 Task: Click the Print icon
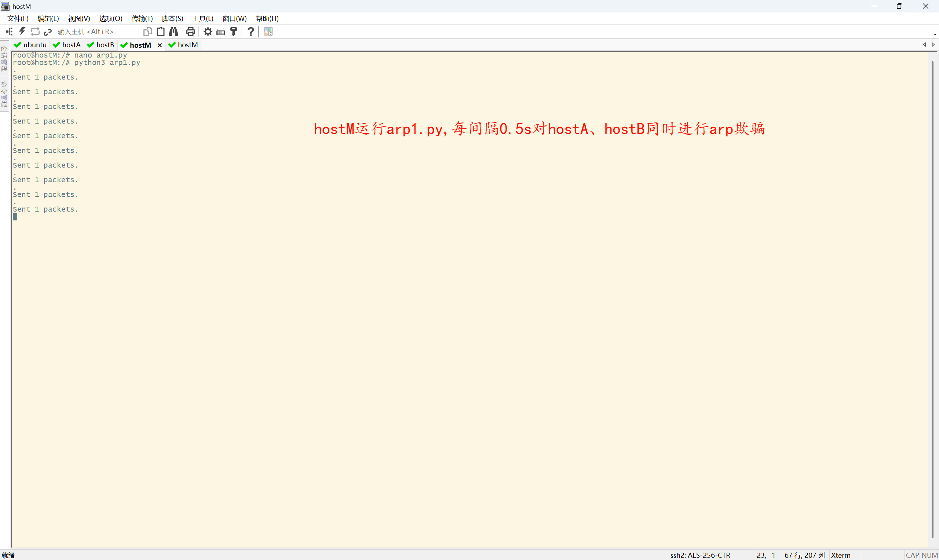pyautogui.click(x=191, y=32)
